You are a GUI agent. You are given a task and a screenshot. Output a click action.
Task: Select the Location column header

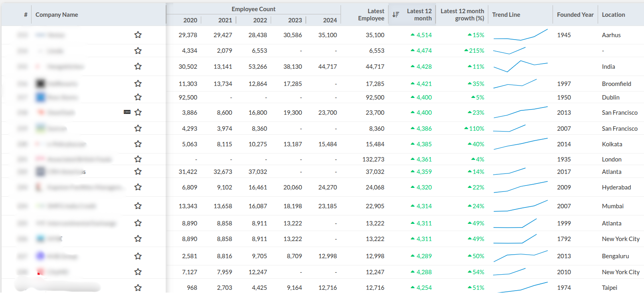pyautogui.click(x=613, y=15)
